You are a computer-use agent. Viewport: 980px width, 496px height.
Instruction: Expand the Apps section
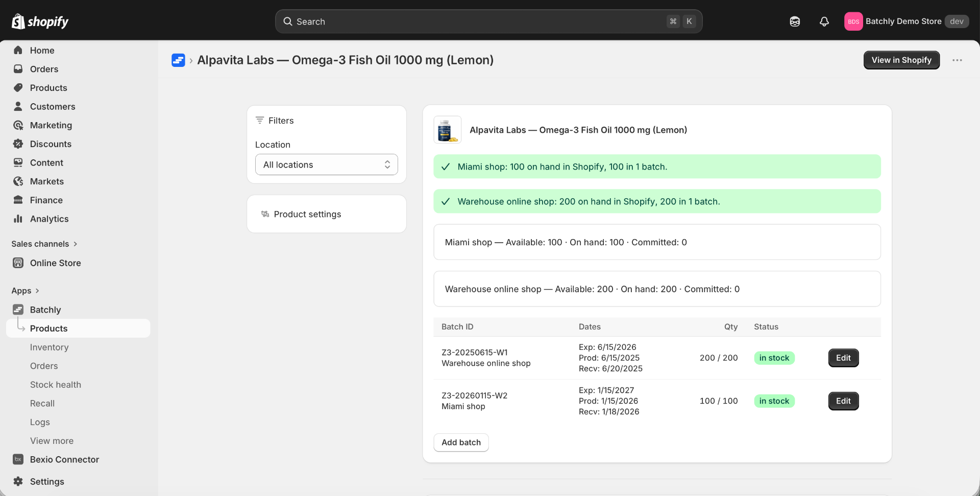(25, 291)
